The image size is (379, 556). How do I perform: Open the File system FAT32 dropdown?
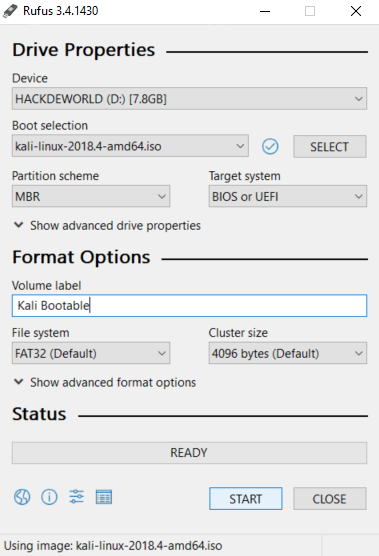91,353
